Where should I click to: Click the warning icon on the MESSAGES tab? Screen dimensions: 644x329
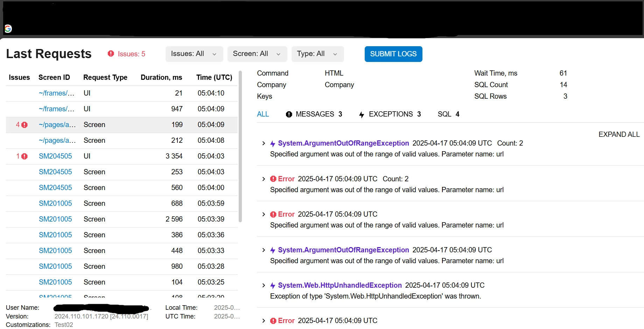288,114
